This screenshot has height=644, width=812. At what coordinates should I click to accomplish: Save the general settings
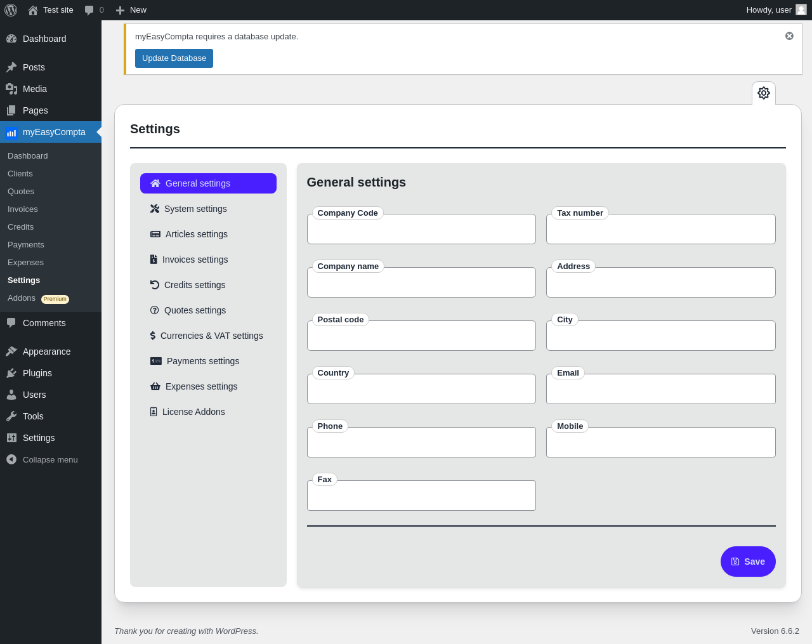click(748, 562)
